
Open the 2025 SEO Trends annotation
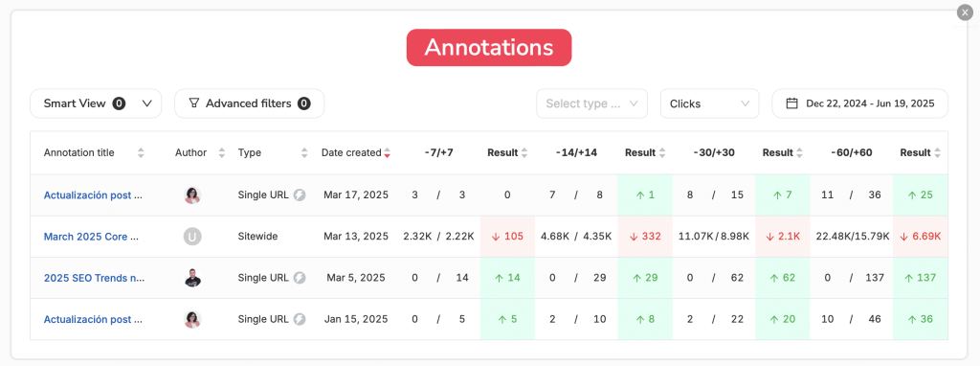pos(94,278)
